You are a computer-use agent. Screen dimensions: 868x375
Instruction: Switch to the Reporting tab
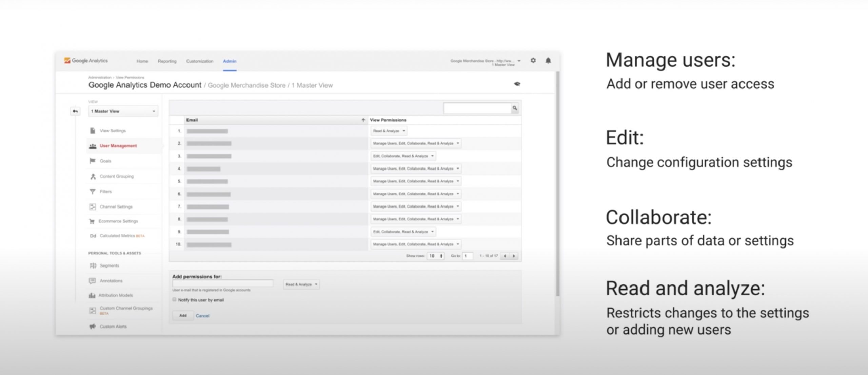[167, 61]
